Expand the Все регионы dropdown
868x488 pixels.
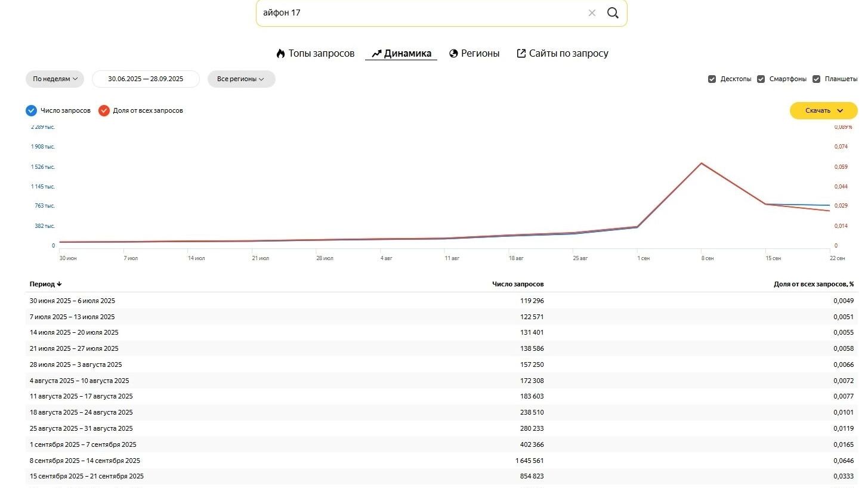click(241, 79)
